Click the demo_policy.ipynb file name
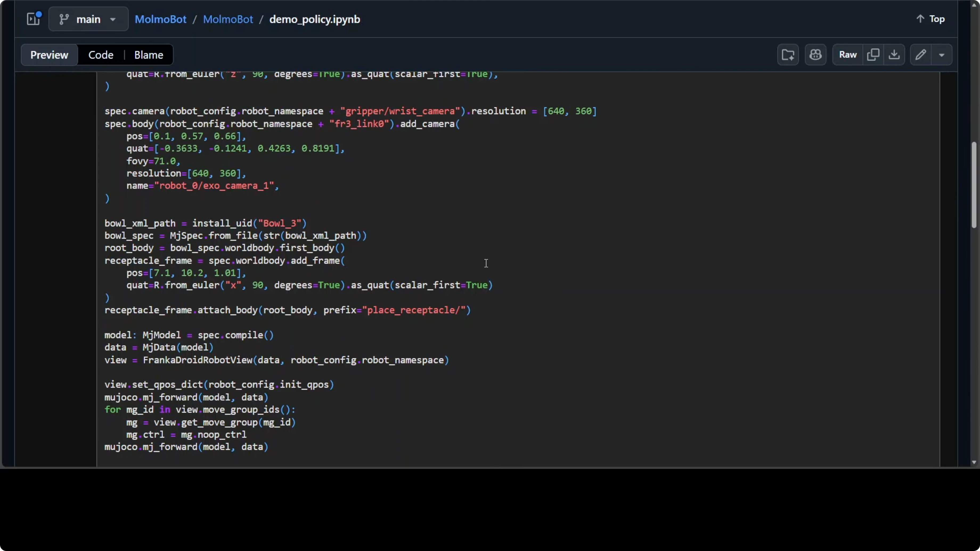980x551 pixels. click(x=314, y=19)
